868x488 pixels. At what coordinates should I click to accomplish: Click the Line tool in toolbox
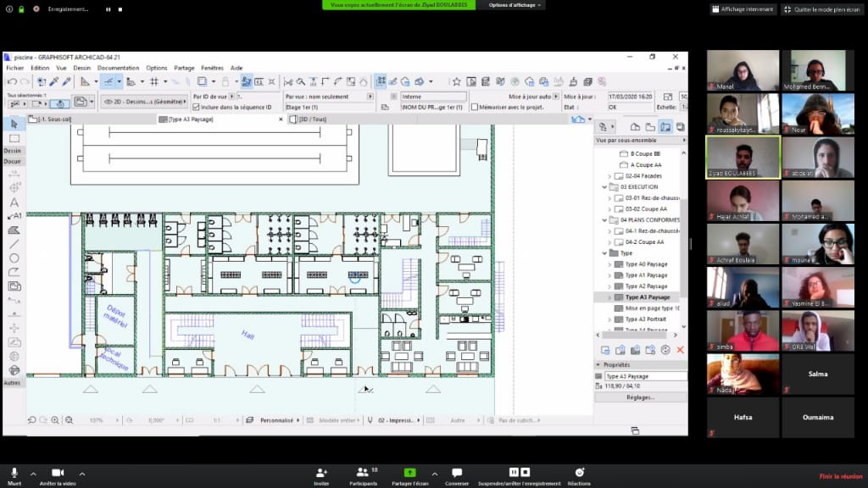click(14, 244)
